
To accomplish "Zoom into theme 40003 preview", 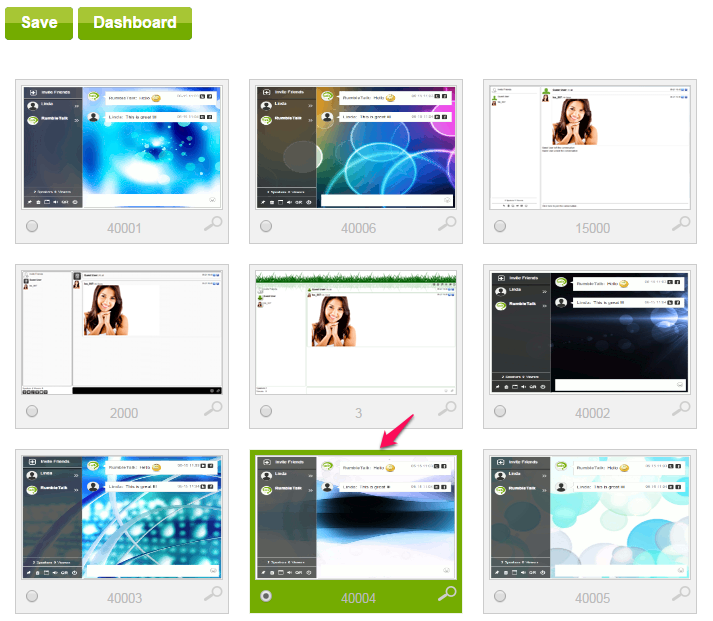I will (214, 595).
